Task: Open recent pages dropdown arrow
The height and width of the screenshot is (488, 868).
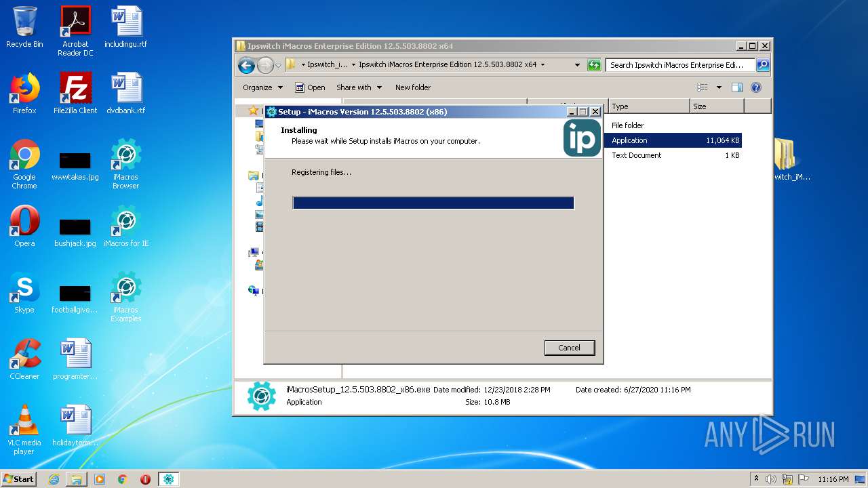Action: (278, 65)
